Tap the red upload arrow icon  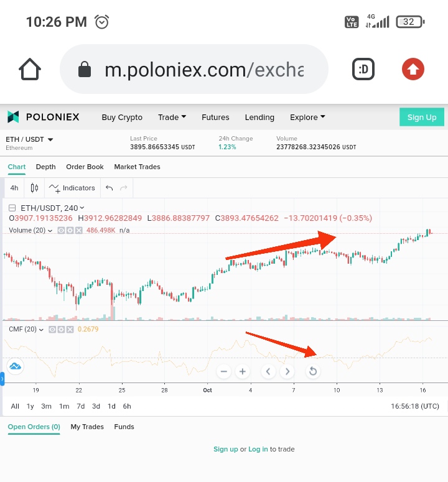413,69
